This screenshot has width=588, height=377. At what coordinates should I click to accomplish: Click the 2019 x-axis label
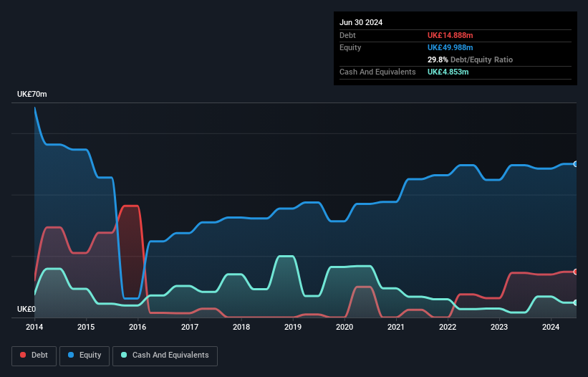click(293, 327)
